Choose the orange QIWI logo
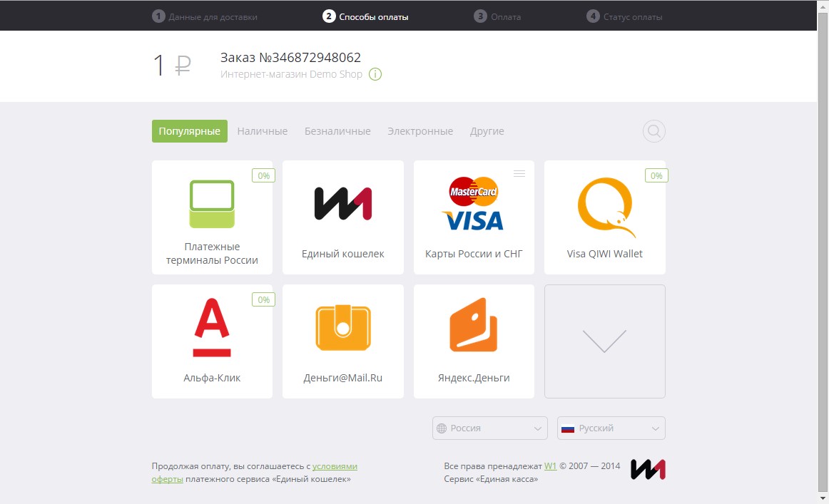 (x=606, y=207)
